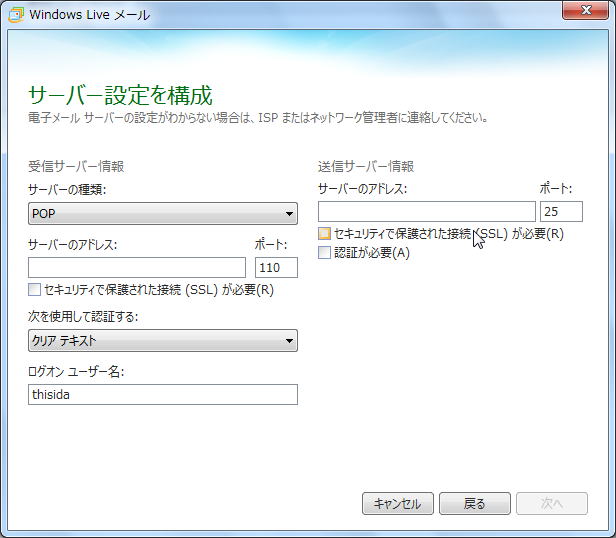Click the 受信サーバー情報 section label
This screenshot has width=616, height=538.
(x=76, y=166)
